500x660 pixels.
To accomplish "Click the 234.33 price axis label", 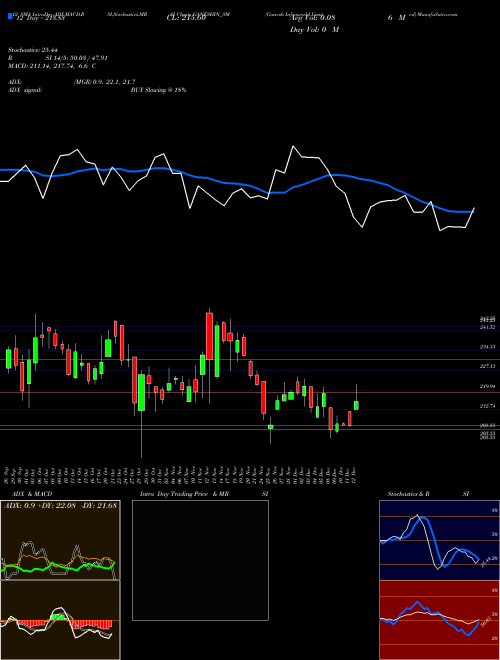I will tap(488, 347).
